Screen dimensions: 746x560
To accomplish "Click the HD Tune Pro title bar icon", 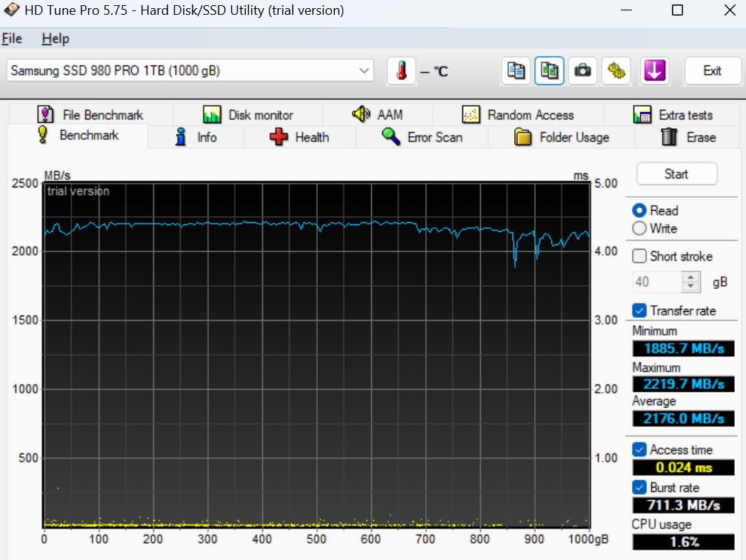I will pyautogui.click(x=11, y=10).
